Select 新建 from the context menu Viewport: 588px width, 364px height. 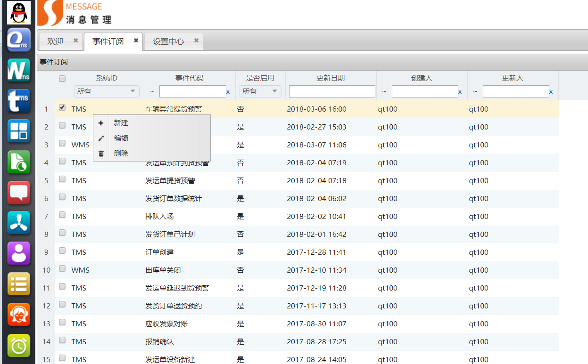121,123
